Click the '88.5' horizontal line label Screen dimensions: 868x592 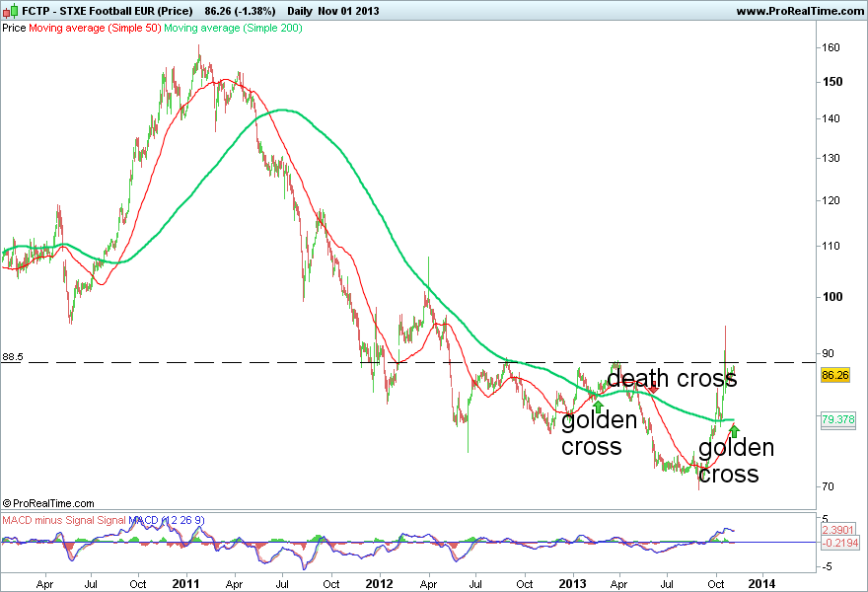click(13, 357)
